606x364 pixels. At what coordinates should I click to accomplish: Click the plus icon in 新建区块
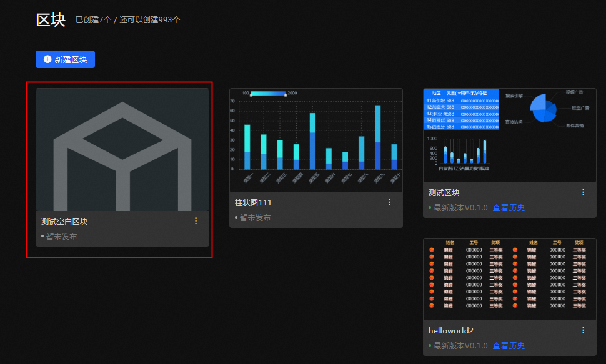[x=47, y=59]
